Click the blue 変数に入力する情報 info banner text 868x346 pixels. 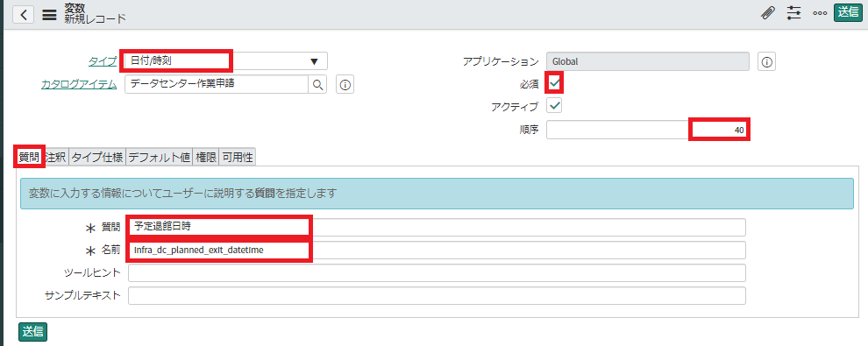click(x=183, y=194)
